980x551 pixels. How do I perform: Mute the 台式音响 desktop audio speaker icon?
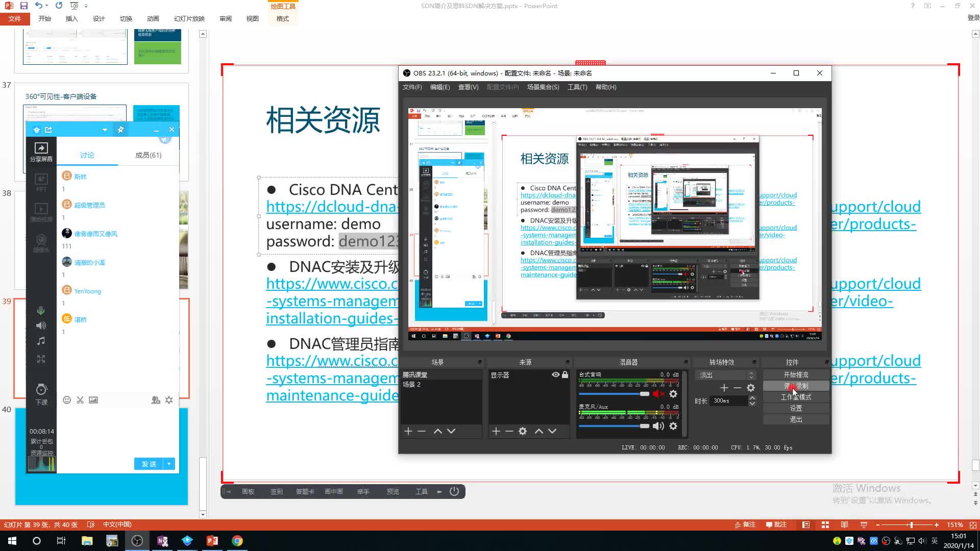coord(658,394)
